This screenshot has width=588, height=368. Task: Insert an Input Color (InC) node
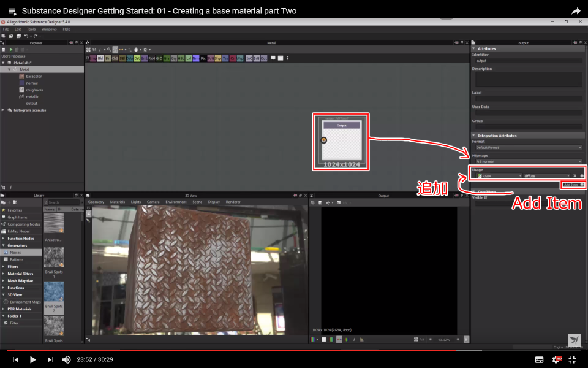(249, 58)
